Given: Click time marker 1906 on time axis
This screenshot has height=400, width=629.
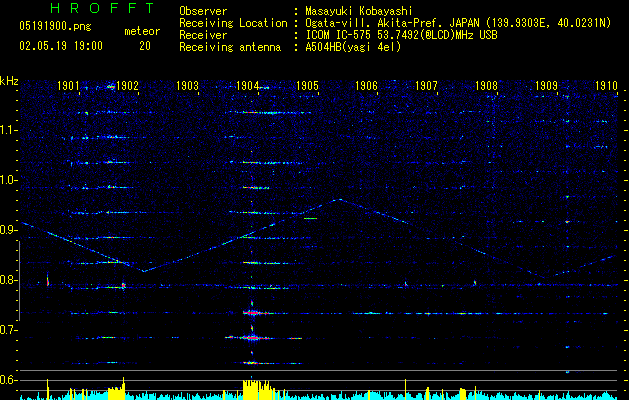Looking at the screenshot, I should click(x=367, y=85).
